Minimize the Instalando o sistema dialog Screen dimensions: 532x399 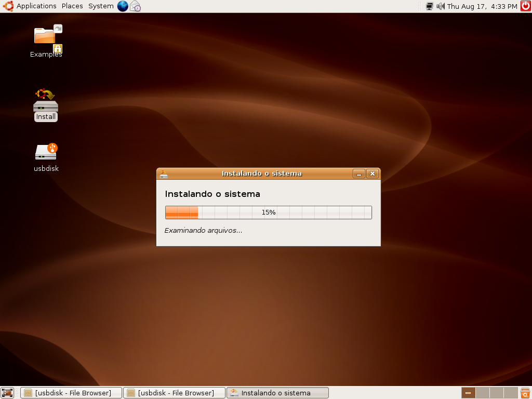(x=359, y=174)
